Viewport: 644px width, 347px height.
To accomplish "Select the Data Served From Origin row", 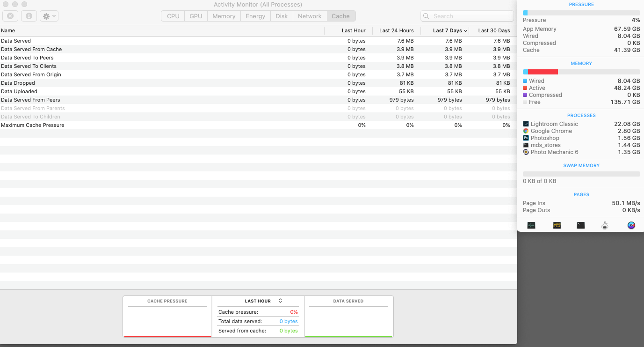I will click(258, 74).
